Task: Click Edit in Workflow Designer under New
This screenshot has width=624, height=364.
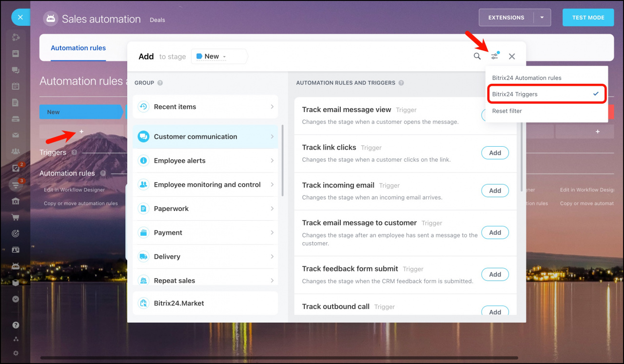Action: point(74,190)
